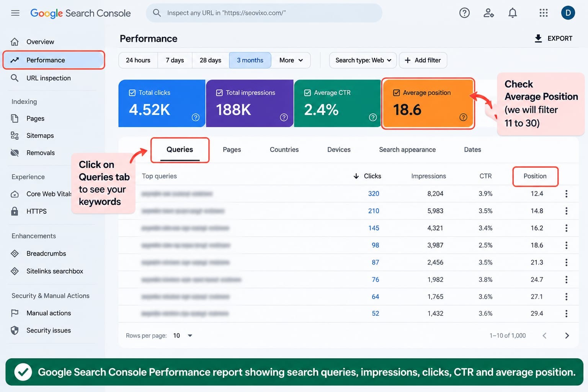This screenshot has width=588, height=392.
Task: Sort by CTR column header
Action: tap(485, 176)
